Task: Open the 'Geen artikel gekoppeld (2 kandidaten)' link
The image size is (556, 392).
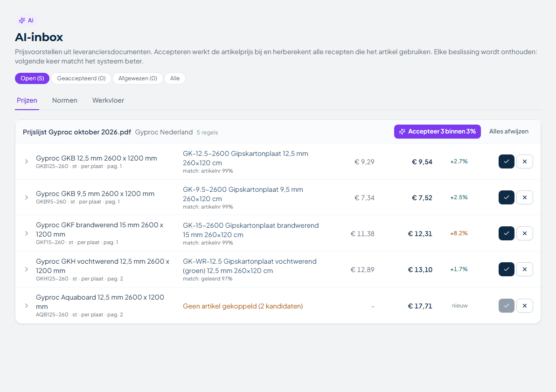Action: [243, 306]
